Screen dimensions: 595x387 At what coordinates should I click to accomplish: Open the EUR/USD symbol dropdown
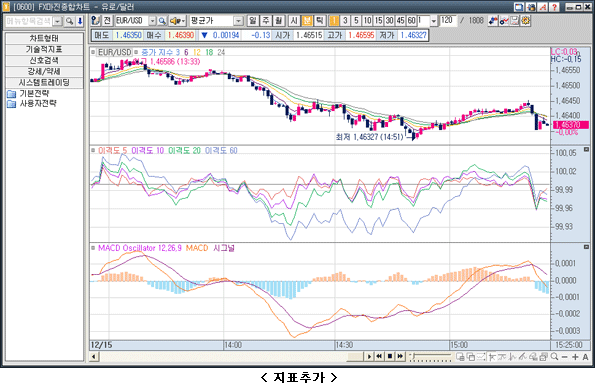coord(152,21)
